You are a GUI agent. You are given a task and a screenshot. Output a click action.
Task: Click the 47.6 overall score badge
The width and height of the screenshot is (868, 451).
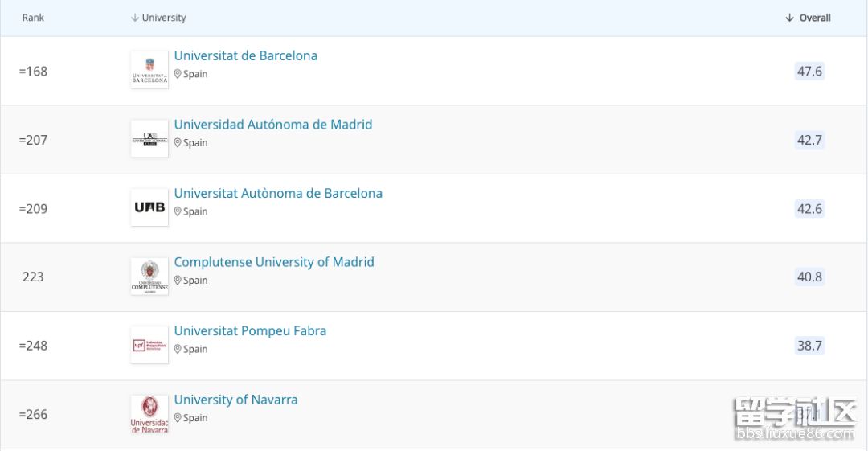pyautogui.click(x=809, y=72)
